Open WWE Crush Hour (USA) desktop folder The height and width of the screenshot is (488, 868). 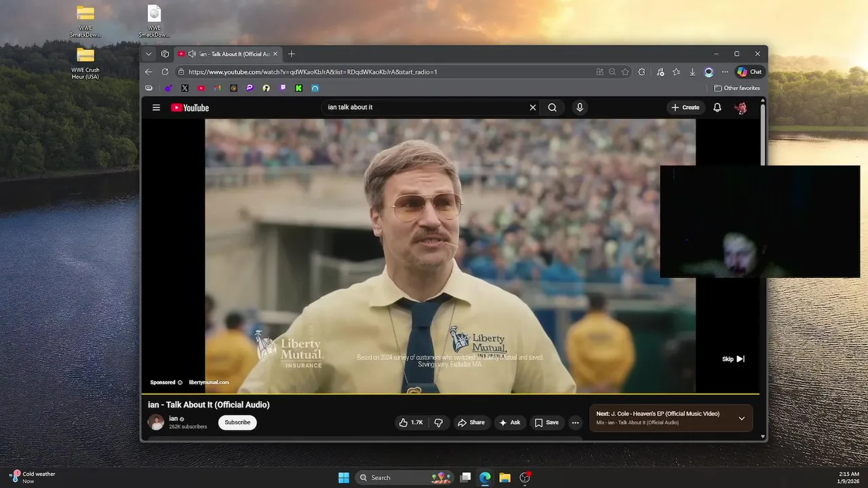(85, 64)
